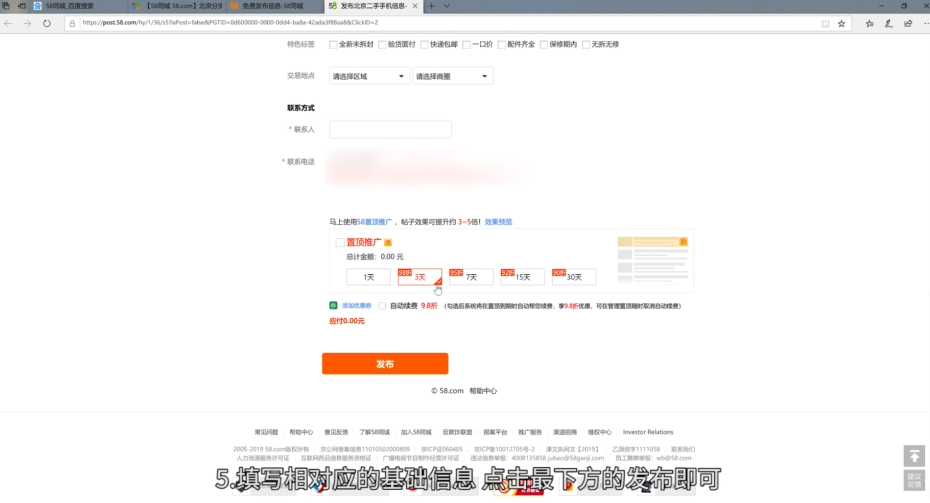Check the 一口价 checkbox
The height and width of the screenshot is (503, 930).
[x=467, y=44]
